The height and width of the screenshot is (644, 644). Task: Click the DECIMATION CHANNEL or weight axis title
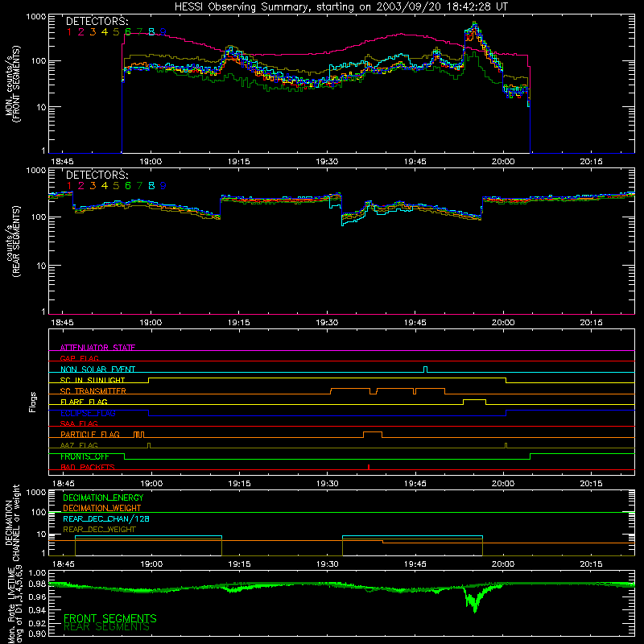tap(12, 522)
